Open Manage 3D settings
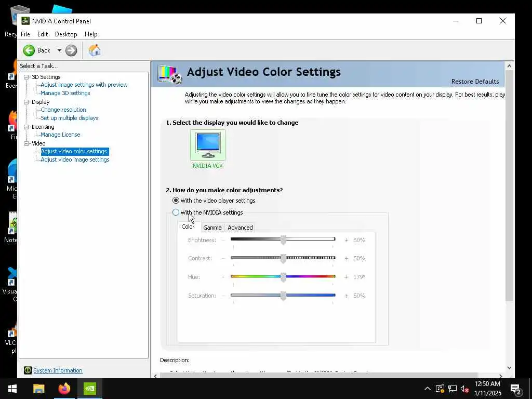Screen dimensions: 532x399 click(x=65, y=93)
